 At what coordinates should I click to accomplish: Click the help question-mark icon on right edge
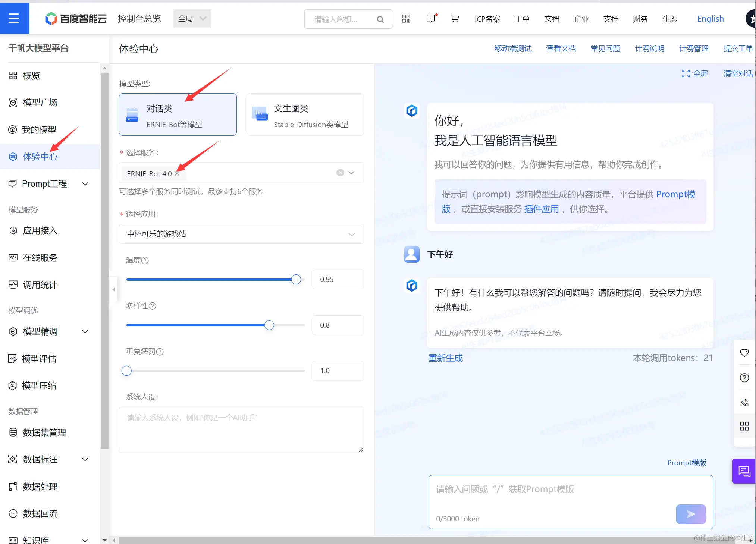[x=744, y=378]
